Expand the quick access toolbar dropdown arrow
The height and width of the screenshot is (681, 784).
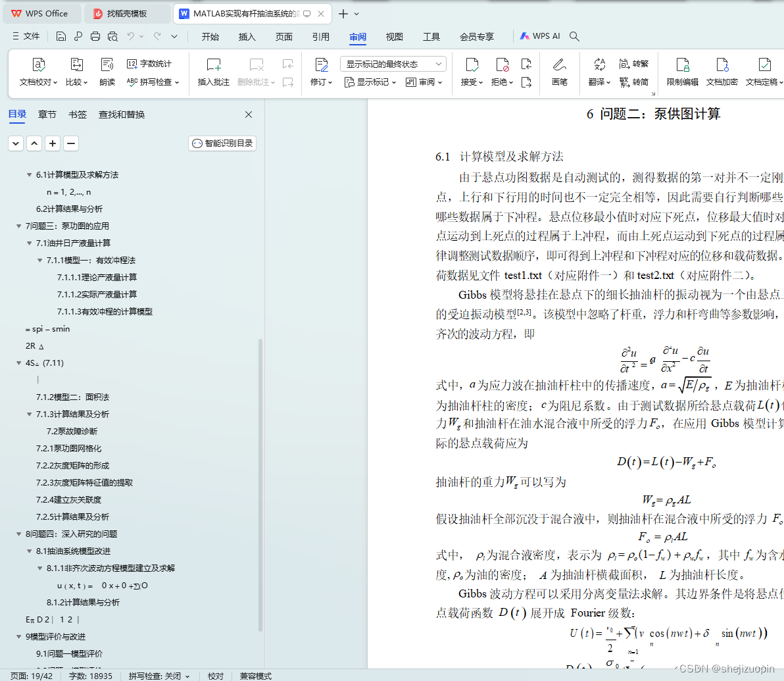pos(174,36)
